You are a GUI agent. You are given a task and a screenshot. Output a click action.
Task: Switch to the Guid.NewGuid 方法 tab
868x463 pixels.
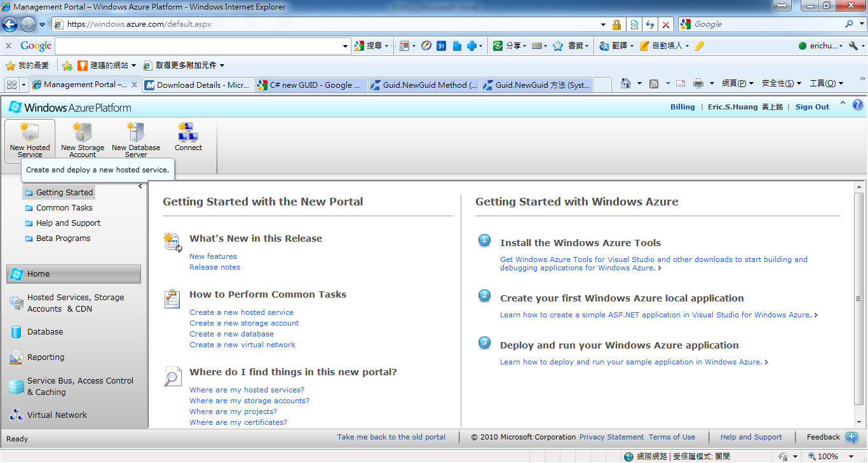[x=538, y=85]
